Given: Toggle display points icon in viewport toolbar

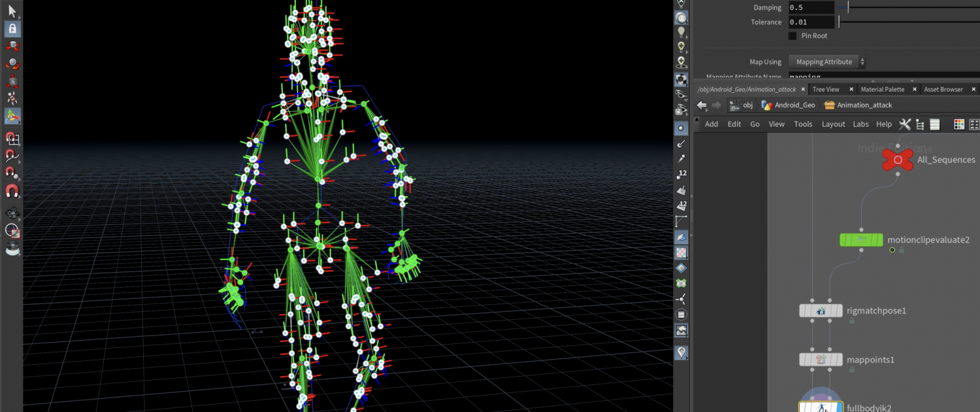Looking at the screenshot, I should pyautogui.click(x=681, y=128).
